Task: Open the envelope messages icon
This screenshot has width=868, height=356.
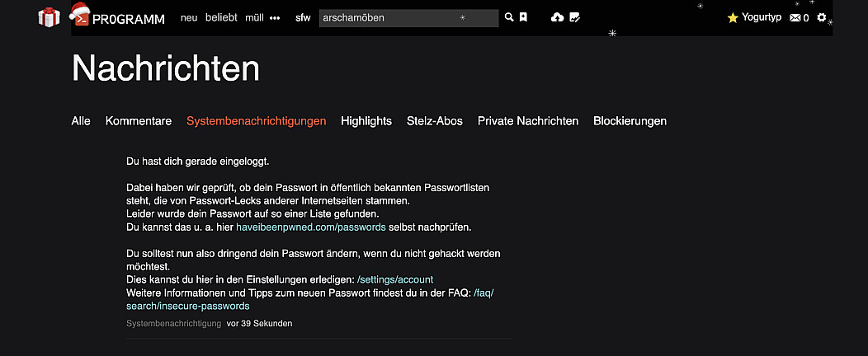Action: [795, 17]
